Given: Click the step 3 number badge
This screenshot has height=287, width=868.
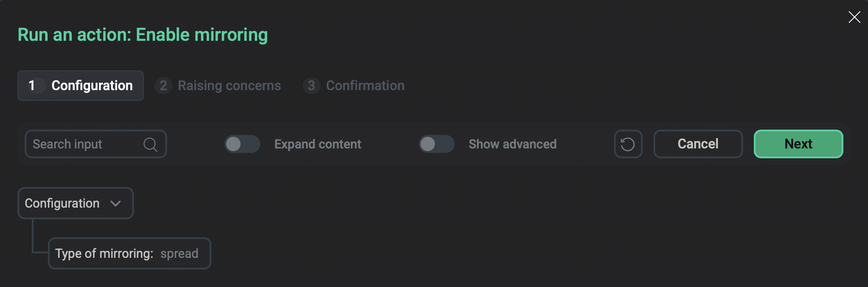Looking at the screenshot, I should [x=311, y=86].
